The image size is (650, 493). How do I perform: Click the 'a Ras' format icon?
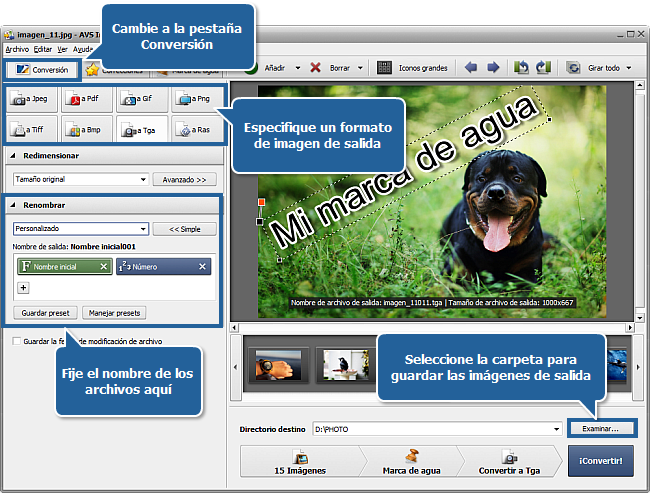click(x=196, y=129)
